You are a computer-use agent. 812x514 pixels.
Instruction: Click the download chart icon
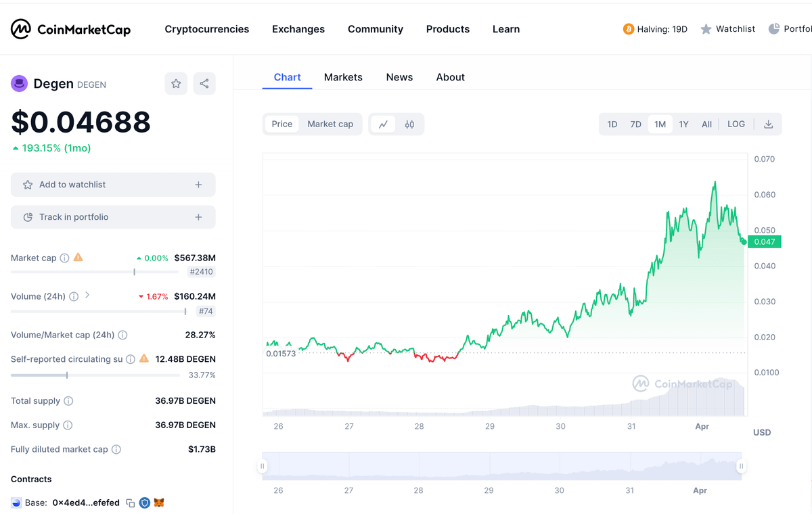768,124
